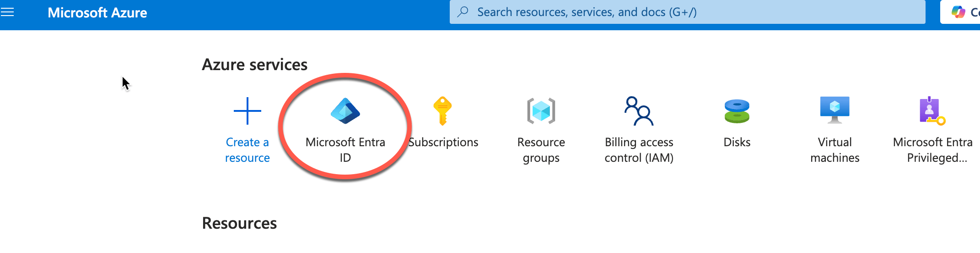980x253 pixels.
Task: Open the Microsoft Entra Privileged identity icon
Action: (x=932, y=111)
